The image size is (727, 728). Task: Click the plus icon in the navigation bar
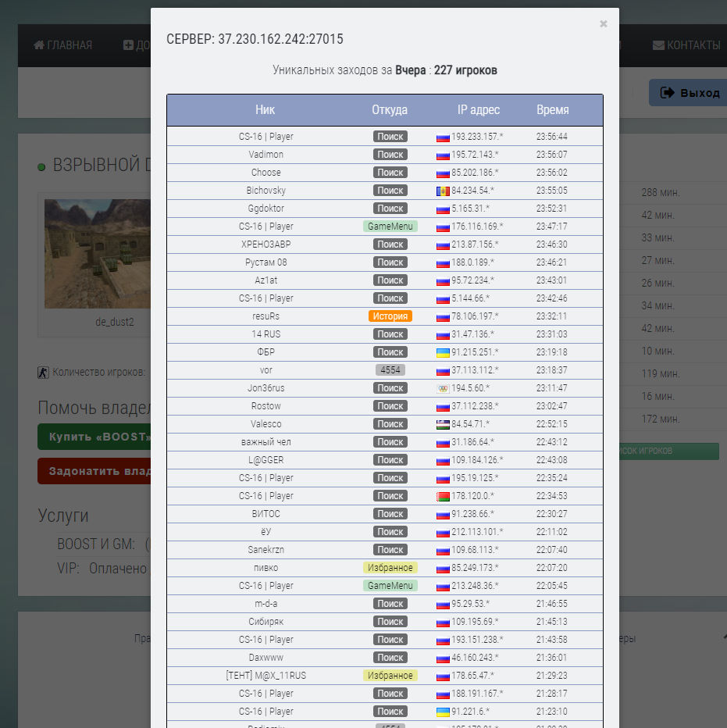pyautogui.click(x=128, y=45)
